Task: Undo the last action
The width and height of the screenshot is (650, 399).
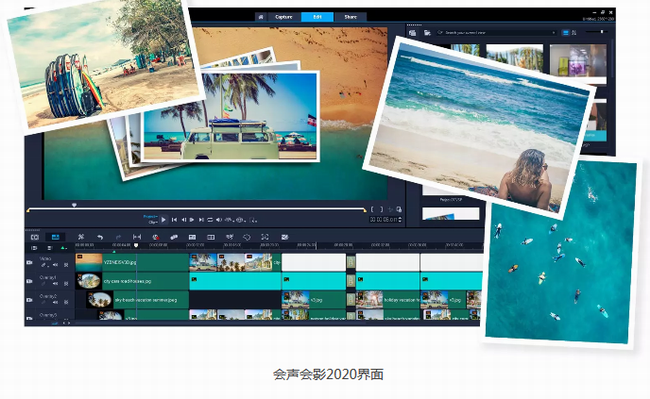Action: coord(100,237)
